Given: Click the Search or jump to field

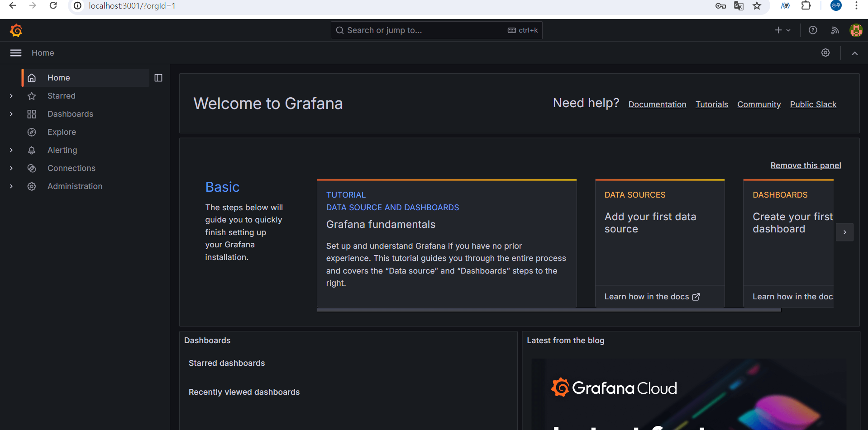Looking at the screenshot, I should coord(436,30).
